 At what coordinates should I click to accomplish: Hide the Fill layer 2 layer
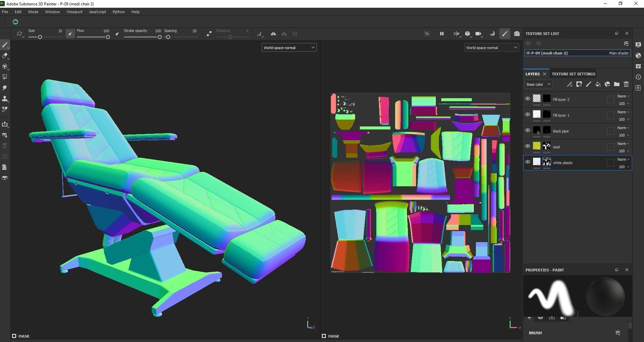click(x=528, y=99)
